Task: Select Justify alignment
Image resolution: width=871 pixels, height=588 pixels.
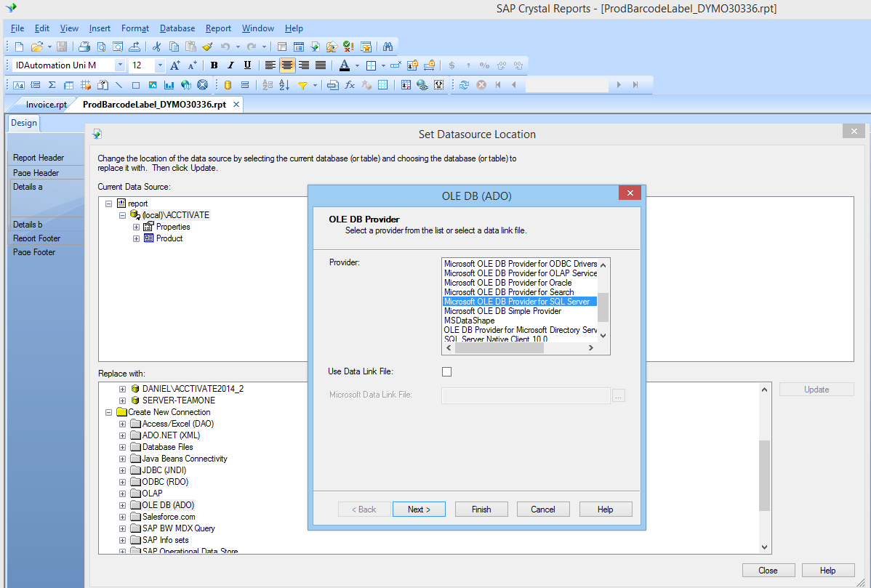Action: pyautogui.click(x=321, y=65)
